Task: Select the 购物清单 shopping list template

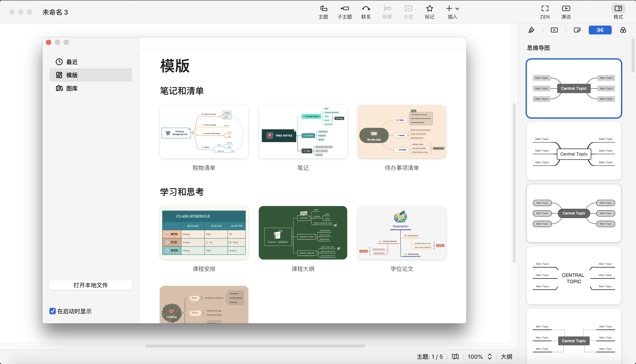Action: pos(204,132)
